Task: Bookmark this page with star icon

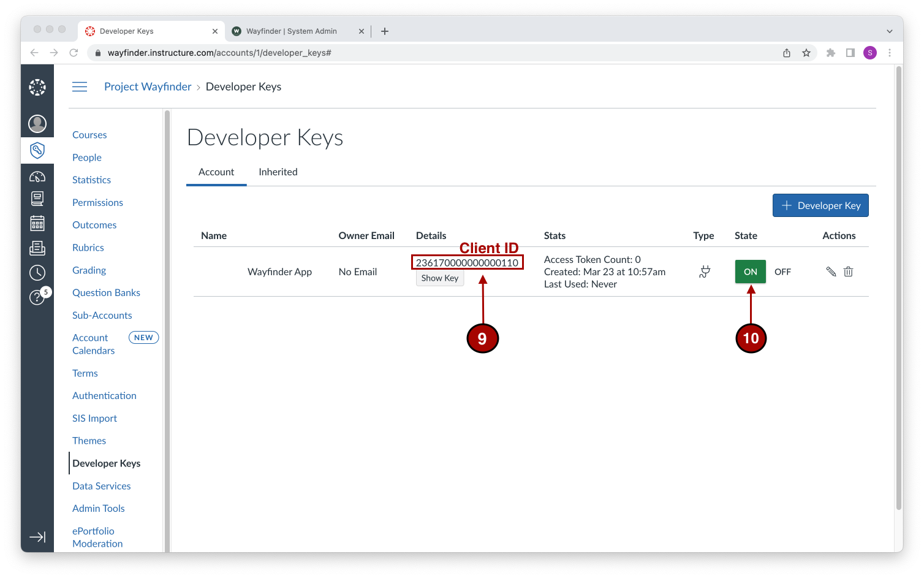Action: tap(806, 53)
